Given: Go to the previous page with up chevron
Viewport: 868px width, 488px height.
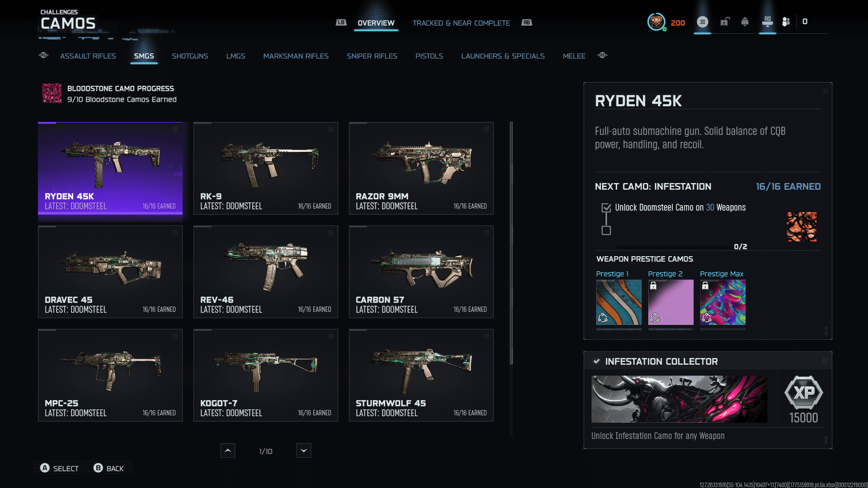Looking at the screenshot, I should tap(227, 450).
